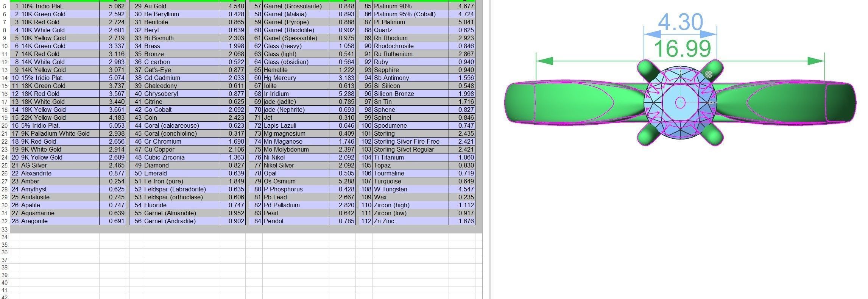Select the 'Garnet (Almandite)' cell
Screen dimensions: 868x299
pyautogui.click(x=181, y=213)
